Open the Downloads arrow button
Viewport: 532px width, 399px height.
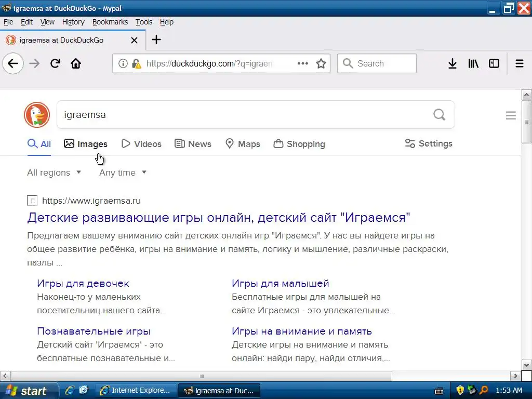453,63
